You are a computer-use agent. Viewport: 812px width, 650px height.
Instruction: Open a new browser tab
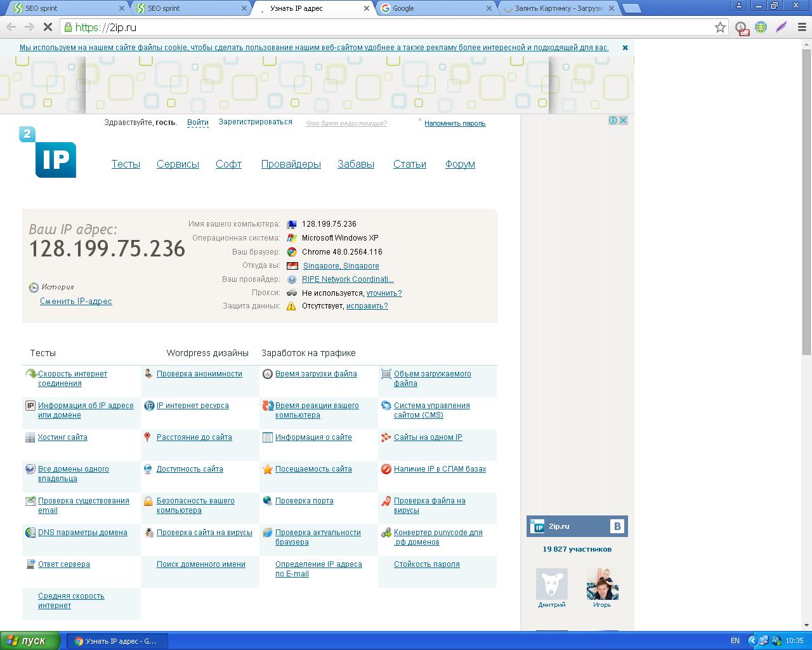[631, 8]
